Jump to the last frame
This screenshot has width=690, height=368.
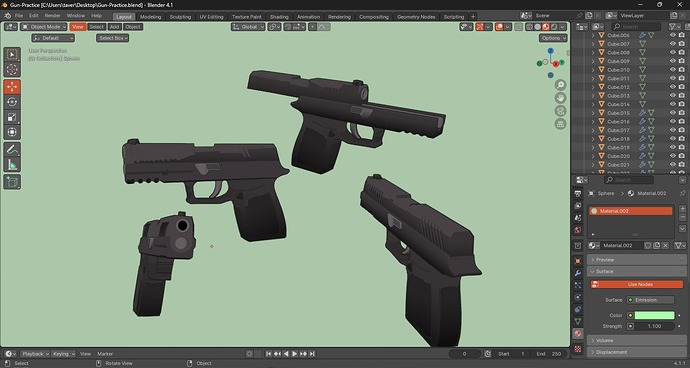[312, 353]
